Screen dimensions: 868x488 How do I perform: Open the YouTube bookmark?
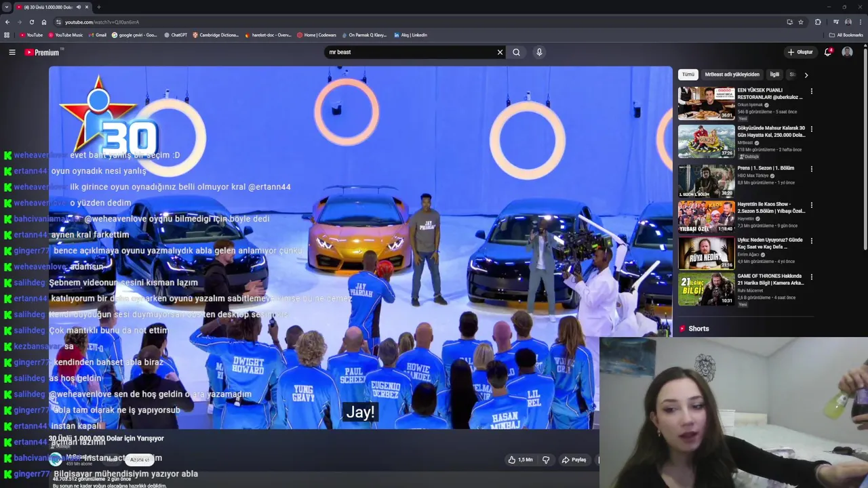[31, 35]
